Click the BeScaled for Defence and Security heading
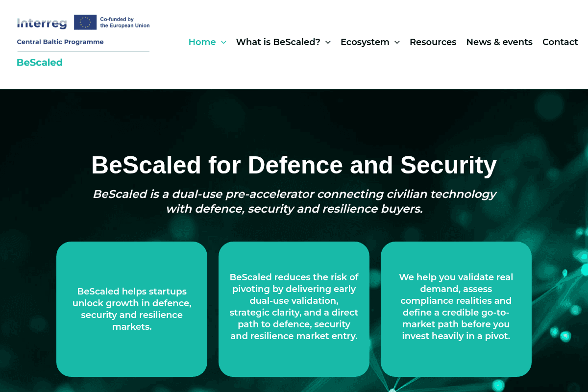 [x=294, y=165]
